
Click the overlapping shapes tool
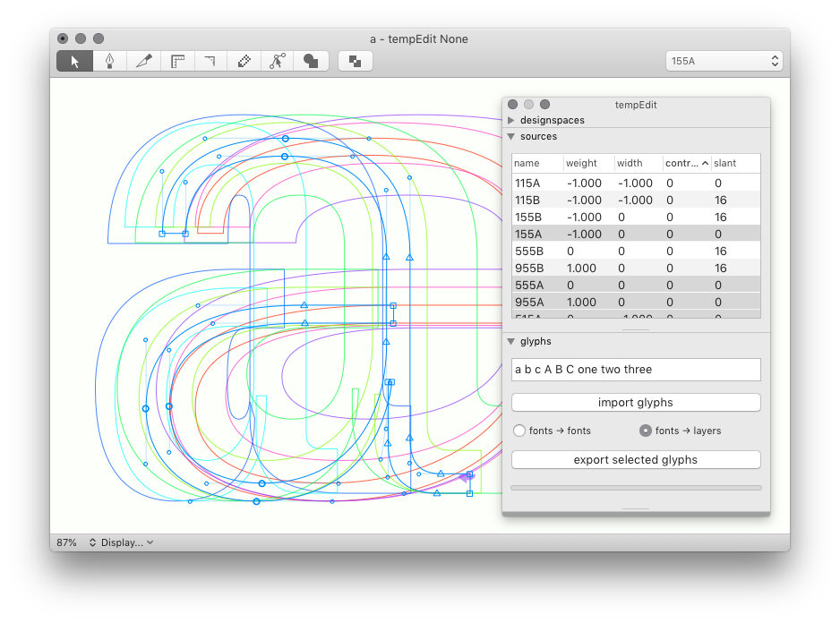point(311,61)
